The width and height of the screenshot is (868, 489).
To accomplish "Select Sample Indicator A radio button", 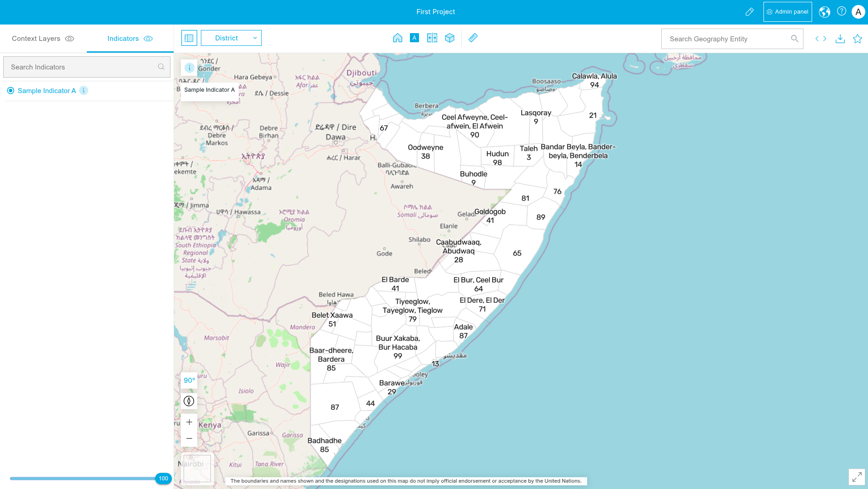I will [11, 91].
